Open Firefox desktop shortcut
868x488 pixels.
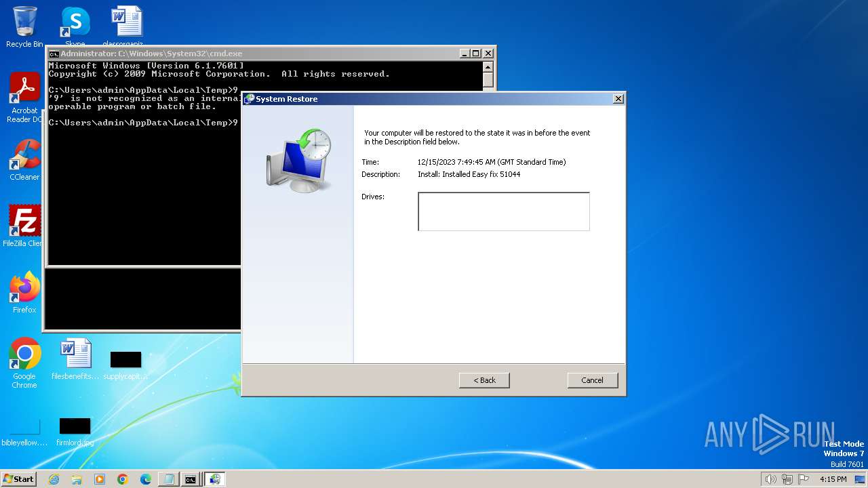tap(24, 293)
